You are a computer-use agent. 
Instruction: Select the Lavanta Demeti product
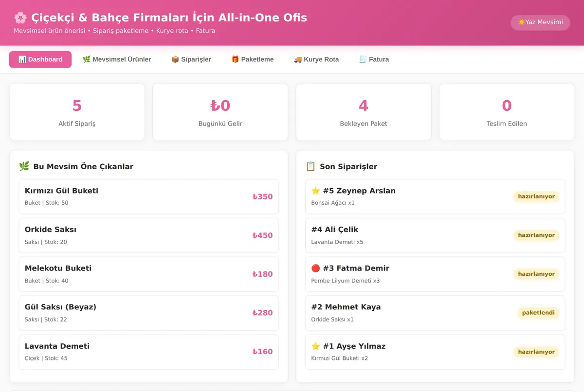coord(149,352)
